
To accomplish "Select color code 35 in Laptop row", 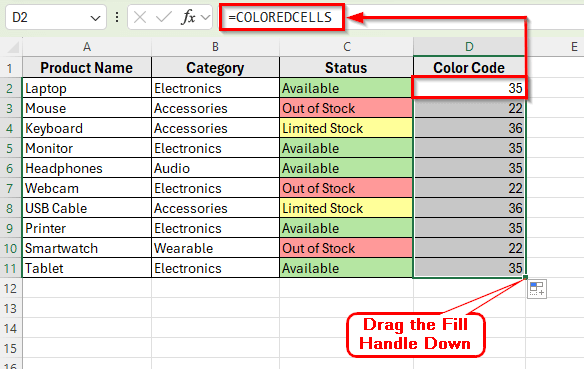I will click(x=469, y=88).
